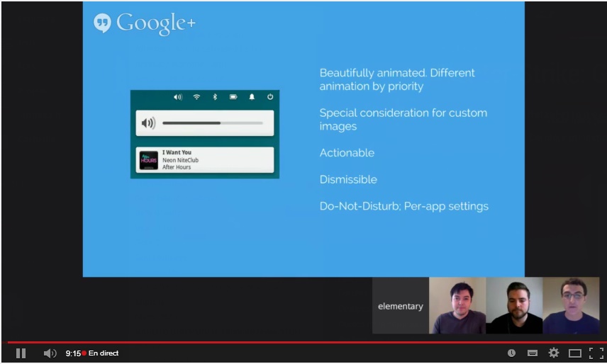Click the 'Actionable' bullet text
The height and width of the screenshot is (364, 607).
[x=347, y=153]
